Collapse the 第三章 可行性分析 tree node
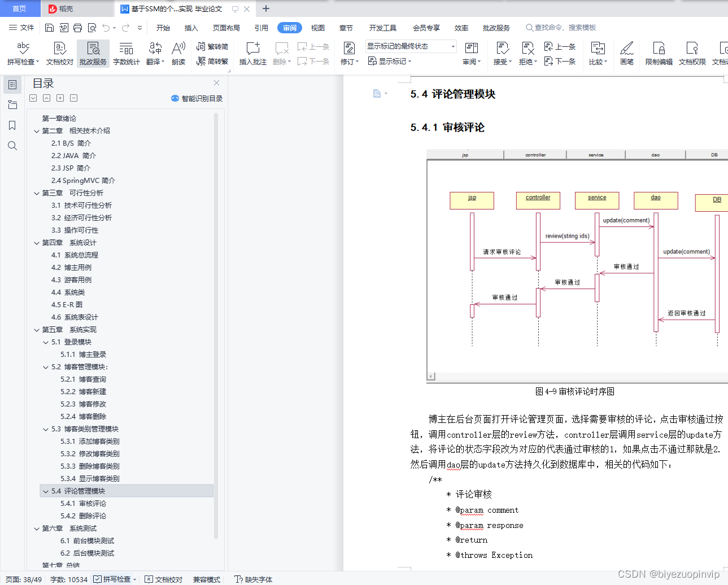This screenshot has width=728, height=585. (x=37, y=193)
